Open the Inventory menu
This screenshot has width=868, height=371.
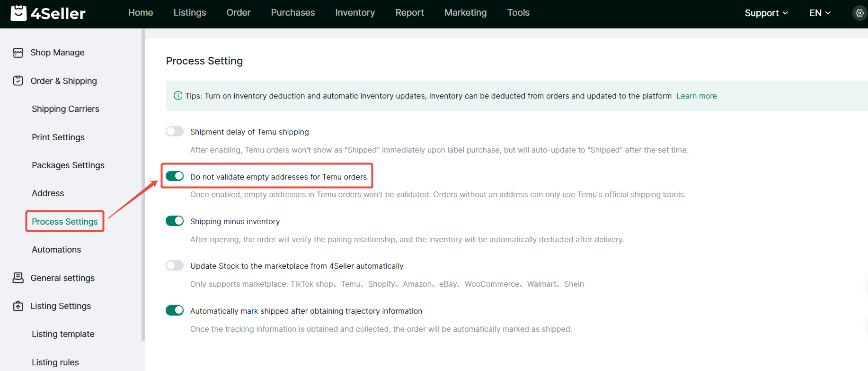pos(355,13)
